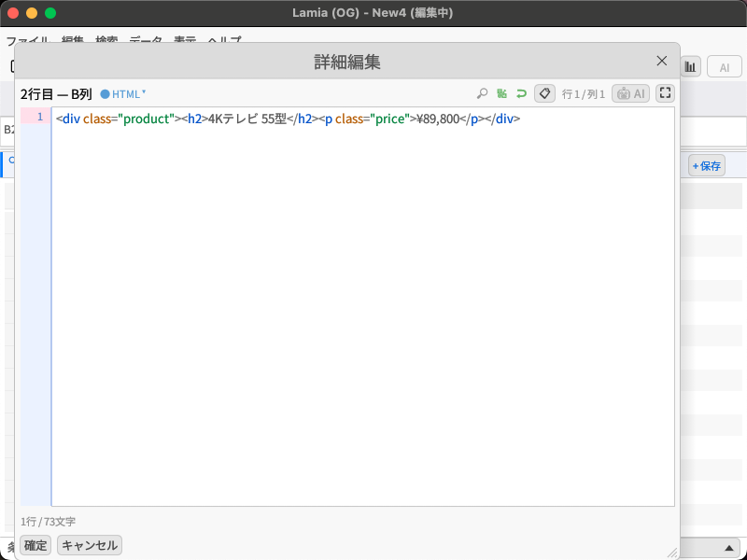Image resolution: width=747 pixels, height=560 pixels.
Task: Click the ¥89,800 text in code
Action: pos(438,119)
